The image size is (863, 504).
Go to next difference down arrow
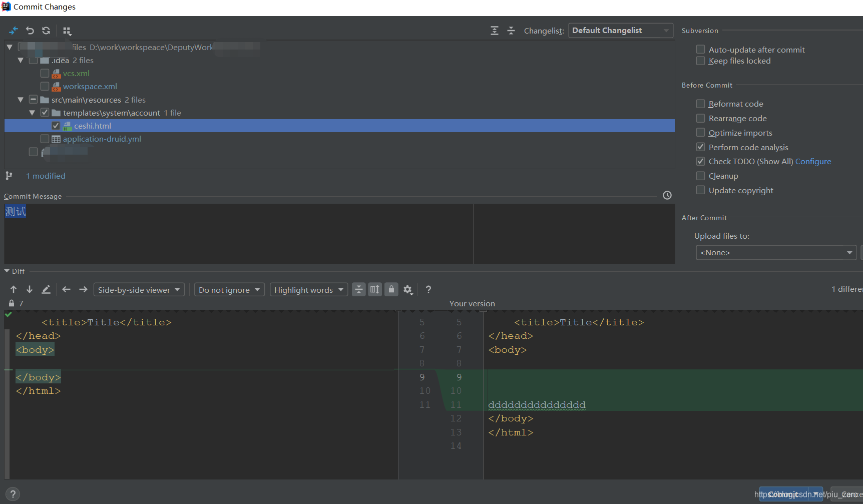click(30, 289)
